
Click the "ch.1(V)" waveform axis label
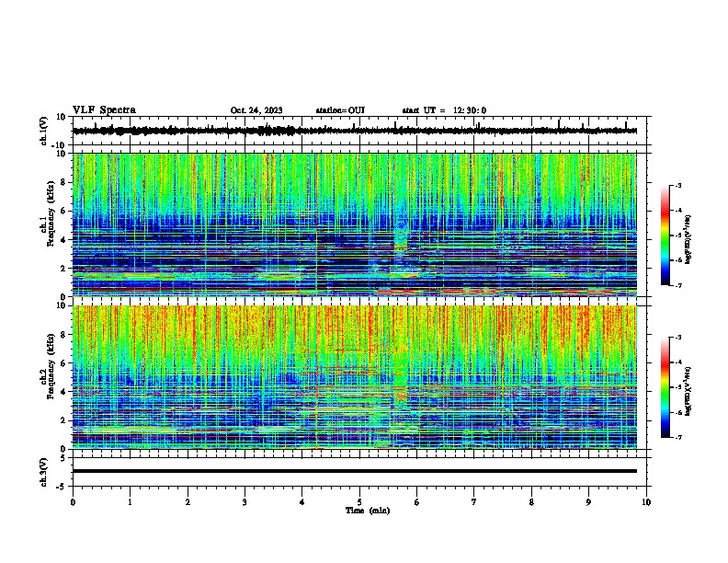pyautogui.click(x=43, y=131)
